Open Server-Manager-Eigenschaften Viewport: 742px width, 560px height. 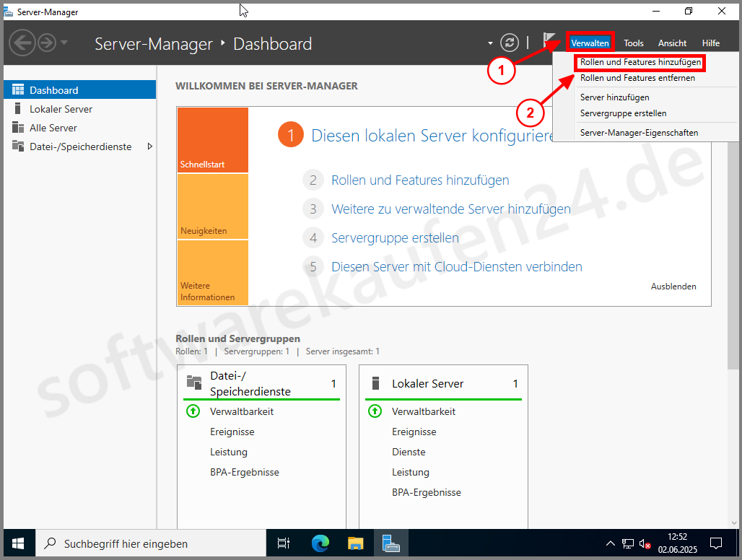tap(639, 133)
